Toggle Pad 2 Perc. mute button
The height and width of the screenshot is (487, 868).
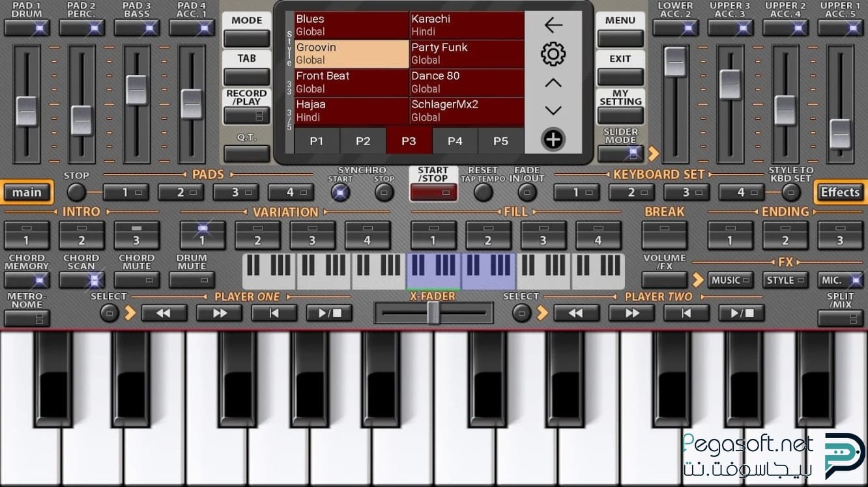[x=81, y=28]
